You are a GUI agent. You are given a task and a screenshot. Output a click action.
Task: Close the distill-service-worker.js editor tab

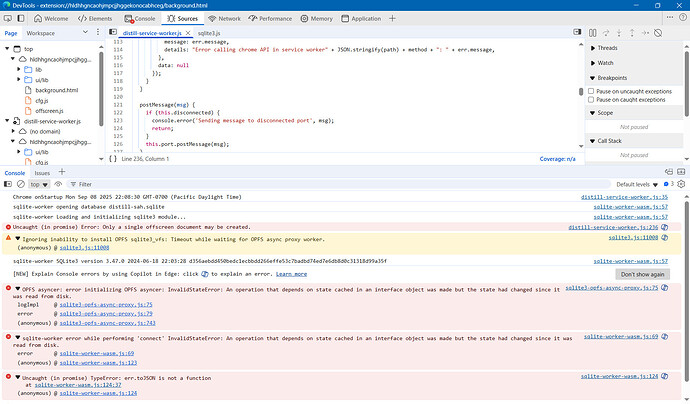pos(188,33)
